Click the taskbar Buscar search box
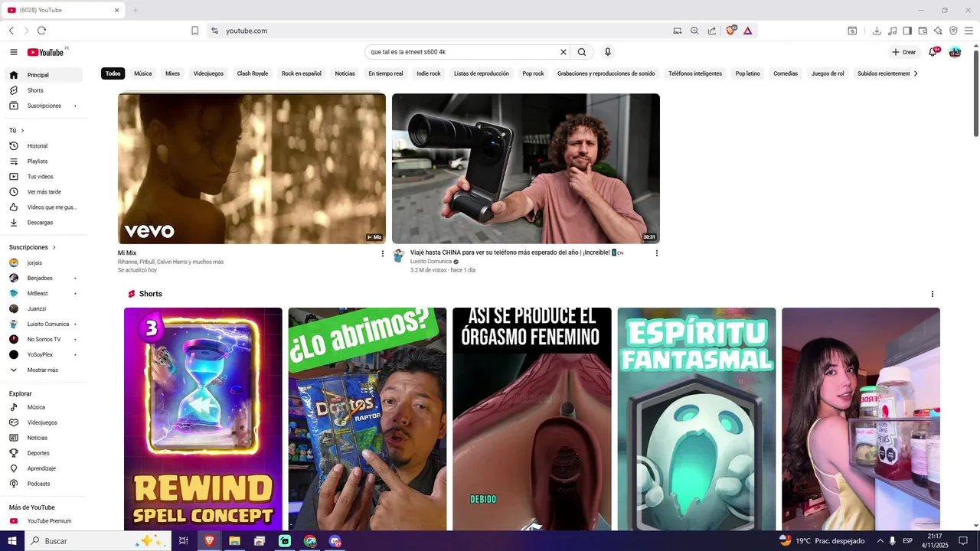The height and width of the screenshot is (551, 980). 98,541
